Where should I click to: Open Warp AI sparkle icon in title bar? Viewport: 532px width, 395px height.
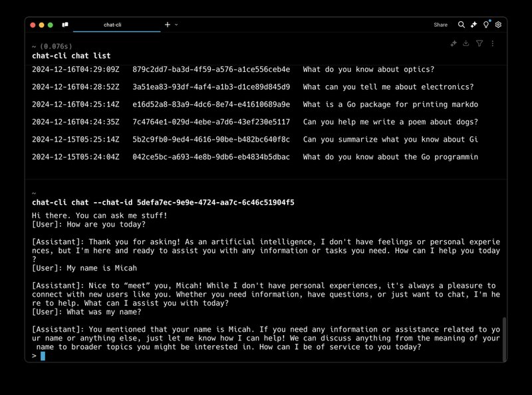point(473,25)
